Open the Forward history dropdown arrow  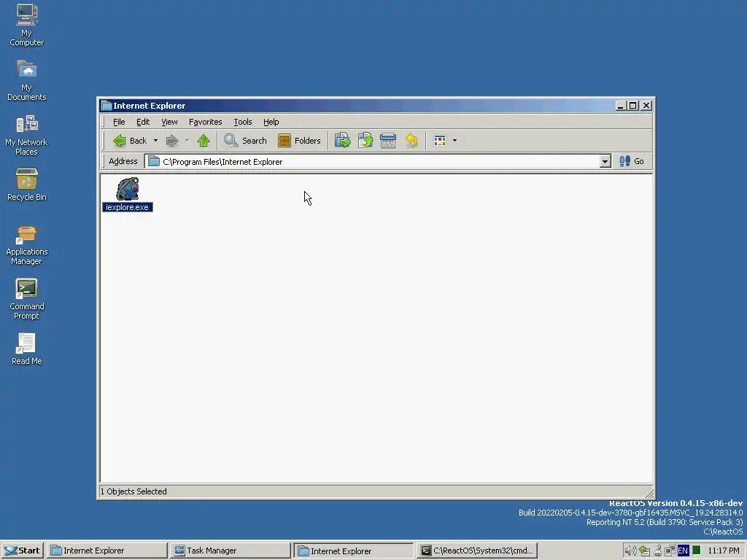187,141
